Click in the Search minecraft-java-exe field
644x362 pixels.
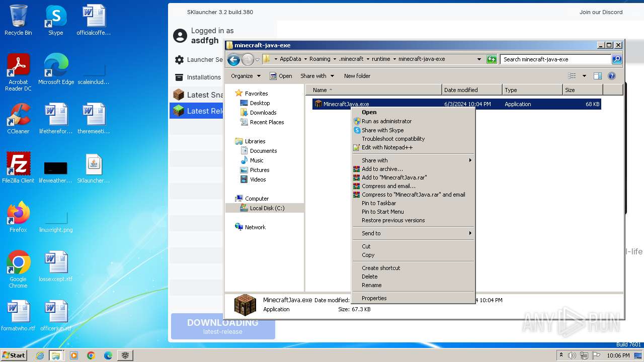(x=555, y=59)
